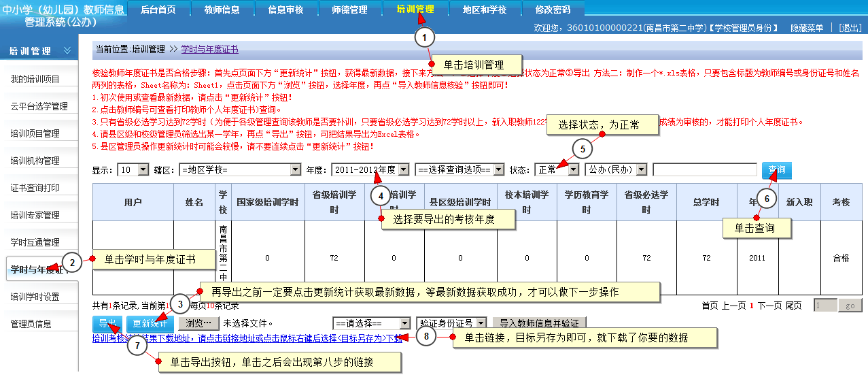The width and height of the screenshot is (868, 379).
Task: Click the 学时与年度证书 breadcrumb link
Action: point(209,50)
